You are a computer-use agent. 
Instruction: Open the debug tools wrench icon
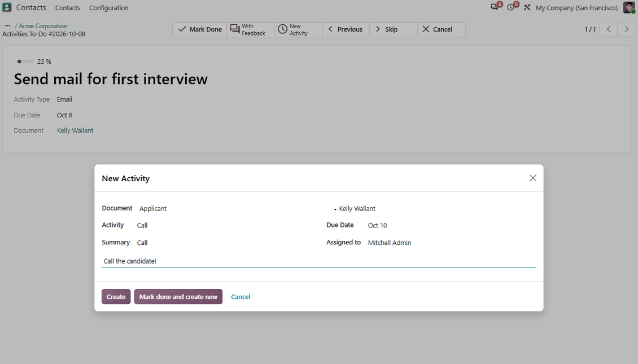(527, 7)
